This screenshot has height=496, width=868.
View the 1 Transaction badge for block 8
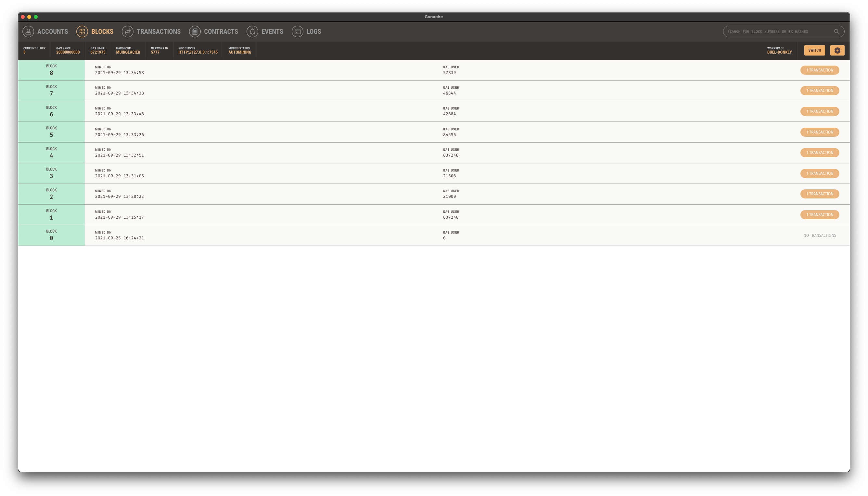819,70
